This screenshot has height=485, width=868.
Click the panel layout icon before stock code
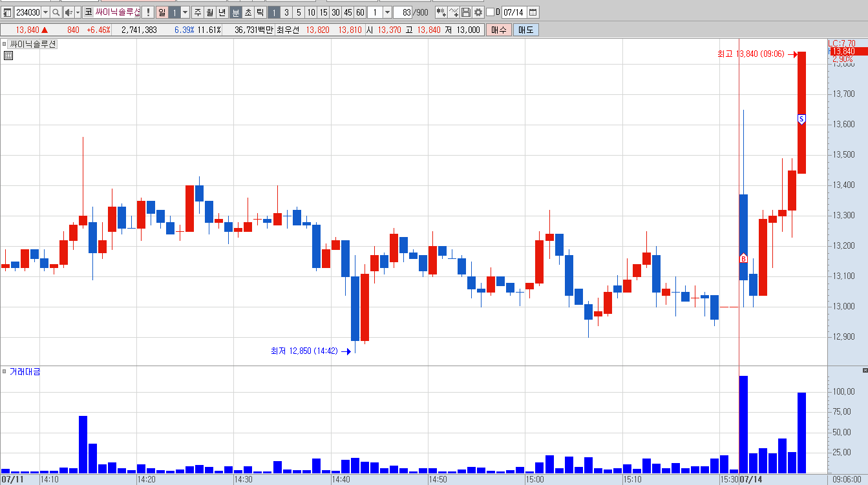(7, 12)
